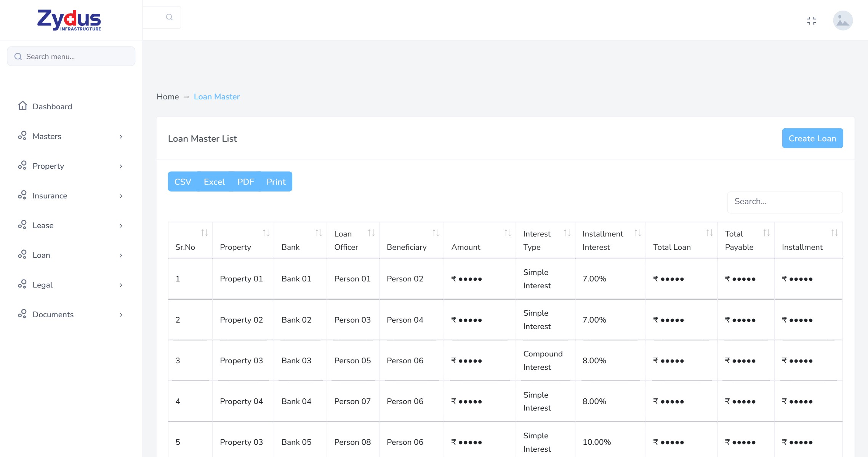Go to Home via breadcrumb
This screenshot has width=868, height=457.
coord(168,97)
